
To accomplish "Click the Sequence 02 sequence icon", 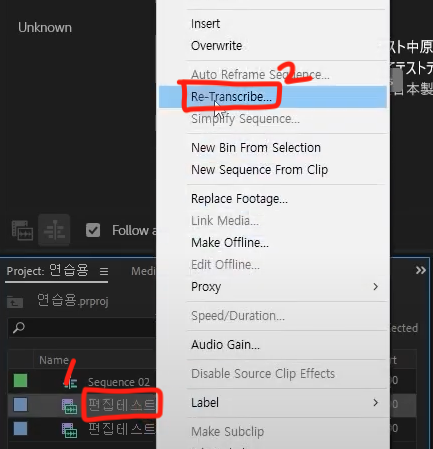I will point(70,382).
